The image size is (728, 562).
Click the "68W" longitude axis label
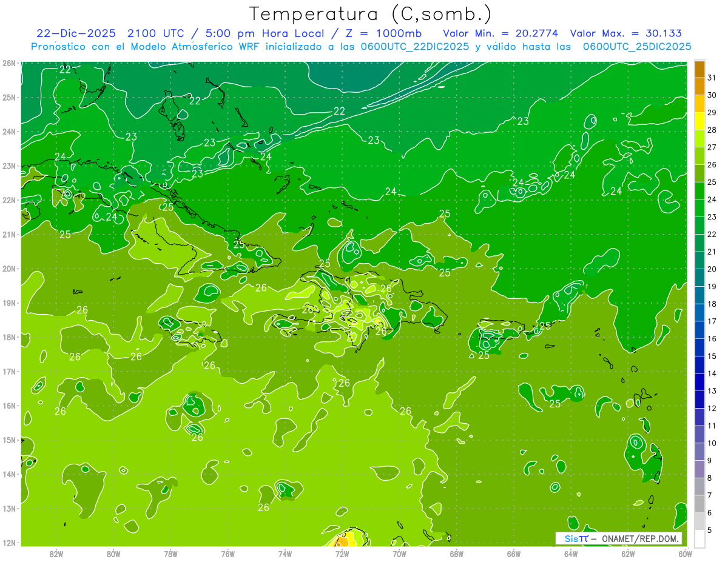[457, 554]
